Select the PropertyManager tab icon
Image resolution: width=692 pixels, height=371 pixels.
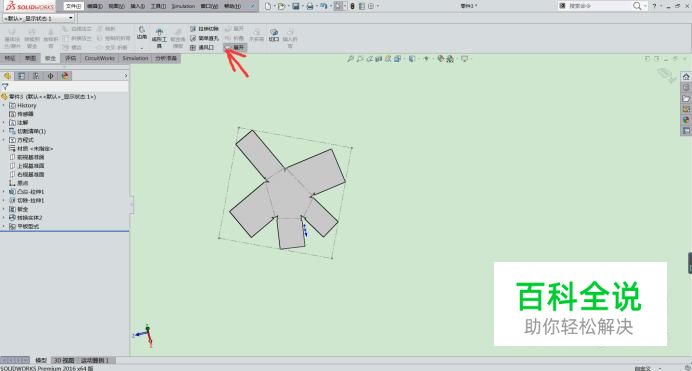coord(22,76)
